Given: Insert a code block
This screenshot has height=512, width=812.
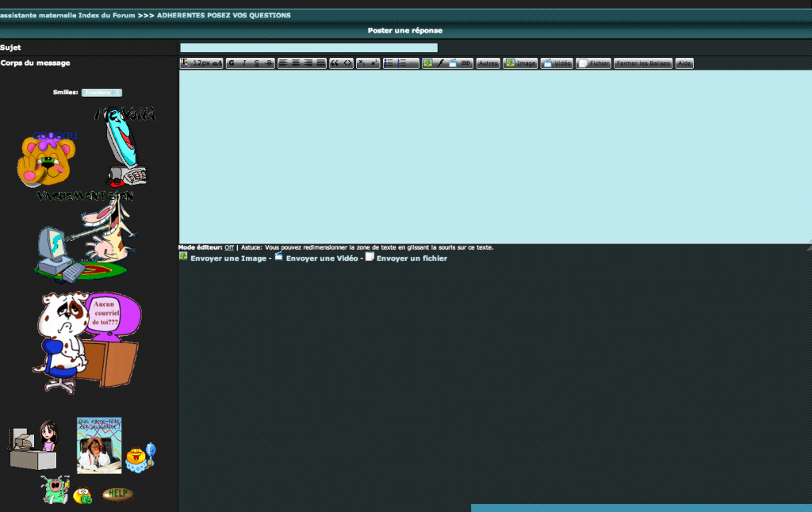Looking at the screenshot, I should (x=347, y=63).
